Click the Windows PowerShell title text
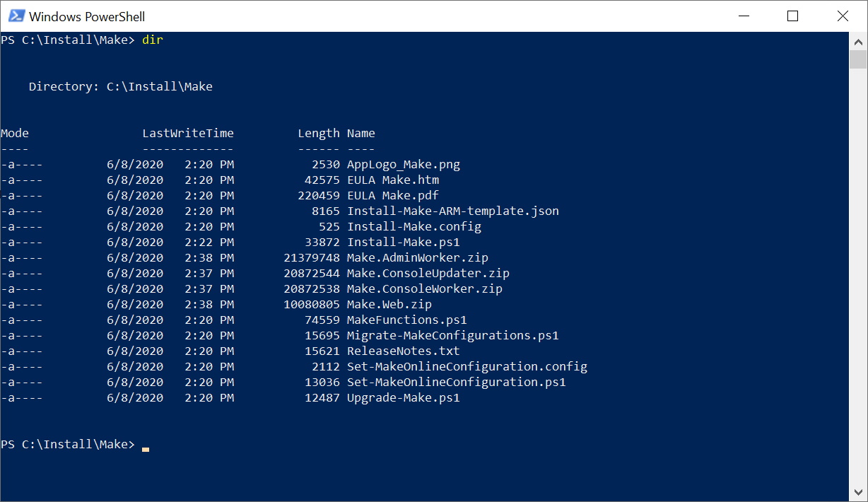The image size is (868, 502). pos(87,16)
